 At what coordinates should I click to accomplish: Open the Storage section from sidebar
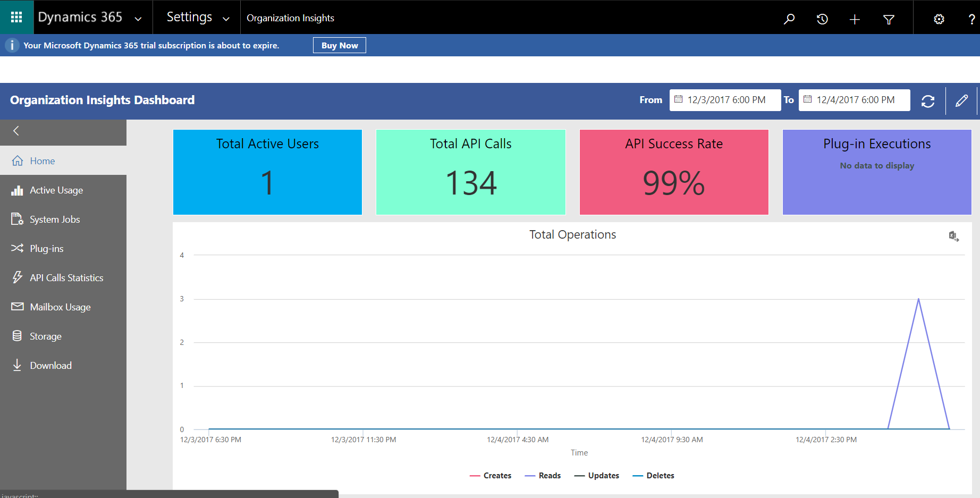click(45, 336)
